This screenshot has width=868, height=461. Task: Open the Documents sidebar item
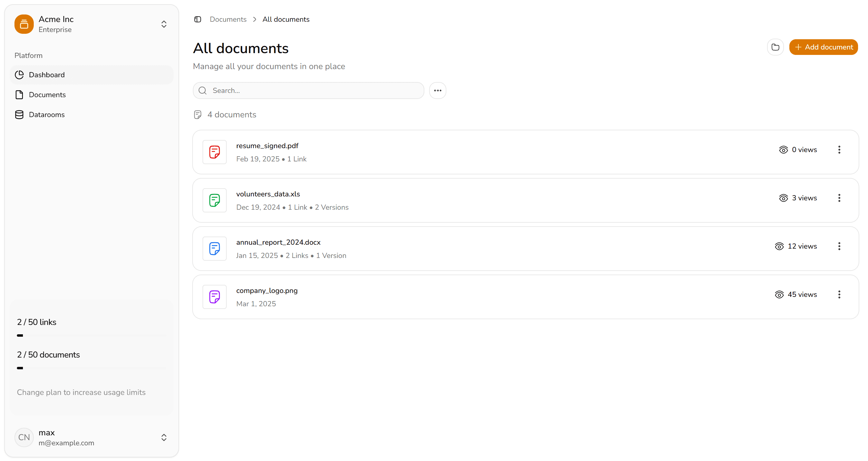[x=92, y=95]
